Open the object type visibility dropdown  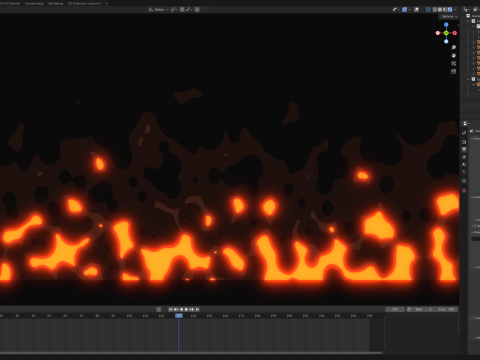(396, 9)
